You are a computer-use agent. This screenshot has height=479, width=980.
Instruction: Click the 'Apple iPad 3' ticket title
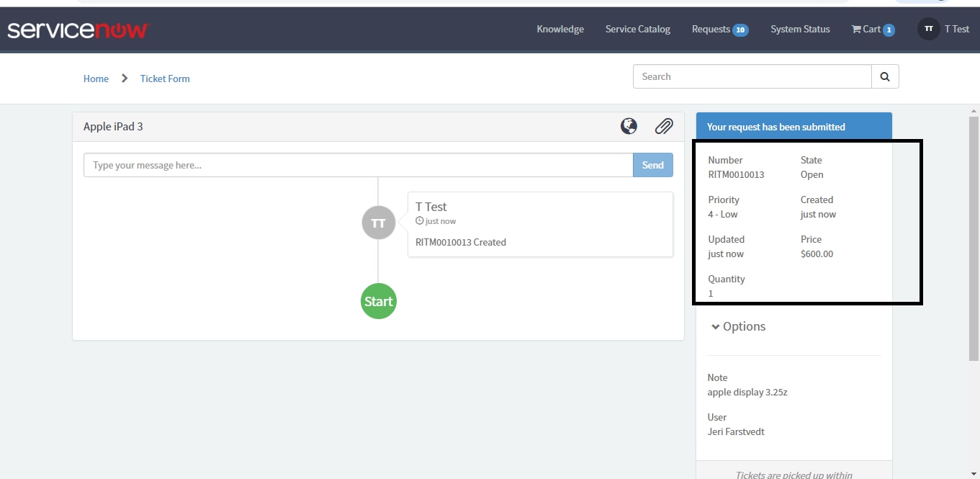(x=113, y=127)
